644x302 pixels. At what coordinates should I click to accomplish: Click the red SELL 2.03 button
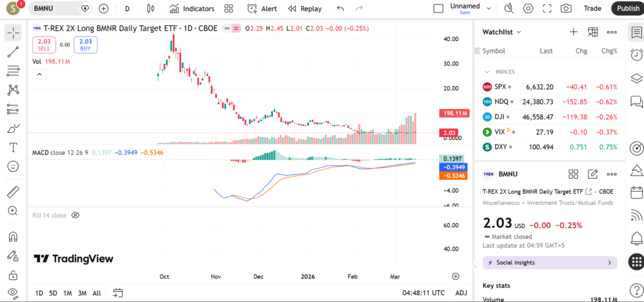click(x=44, y=45)
